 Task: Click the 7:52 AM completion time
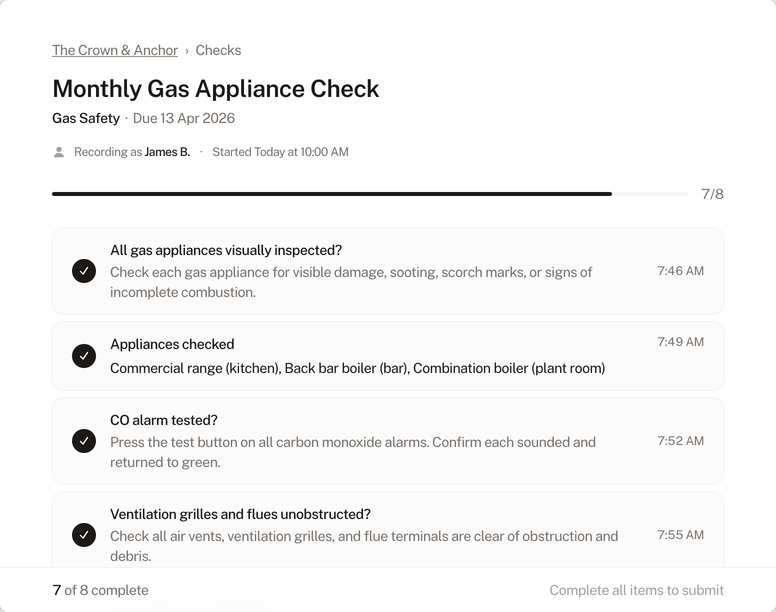click(x=680, y=441)
